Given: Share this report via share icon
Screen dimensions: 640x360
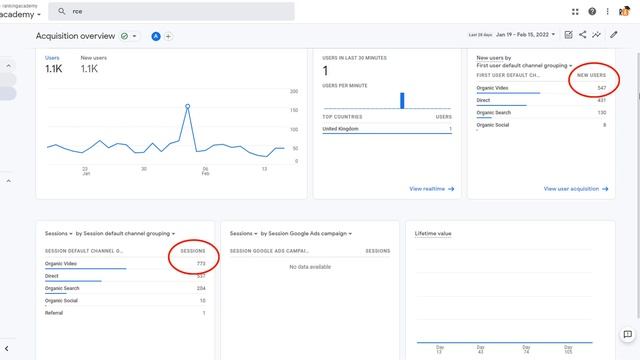Looking at the screenshot, I should [x=582, y=35].
